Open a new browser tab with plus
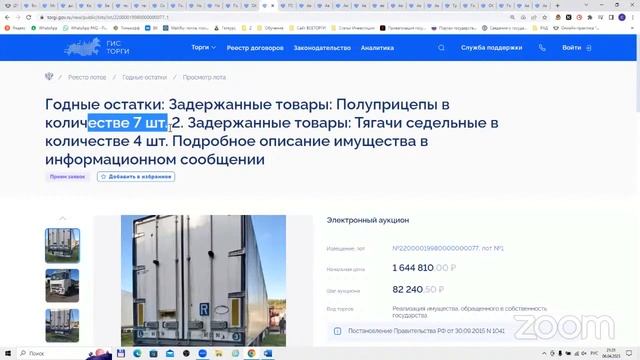Viewport: 640px width, 360px height. pyautogui.click(x=558, y=6)
